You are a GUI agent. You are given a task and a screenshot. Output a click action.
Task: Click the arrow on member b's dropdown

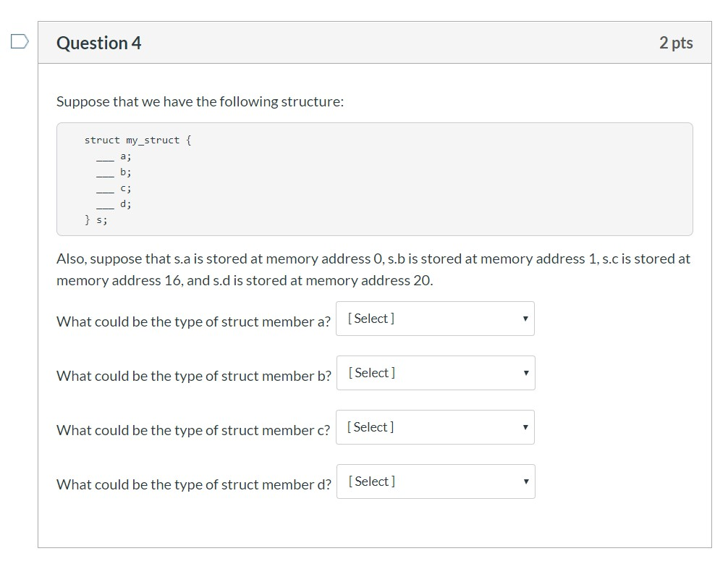[525, 373]
